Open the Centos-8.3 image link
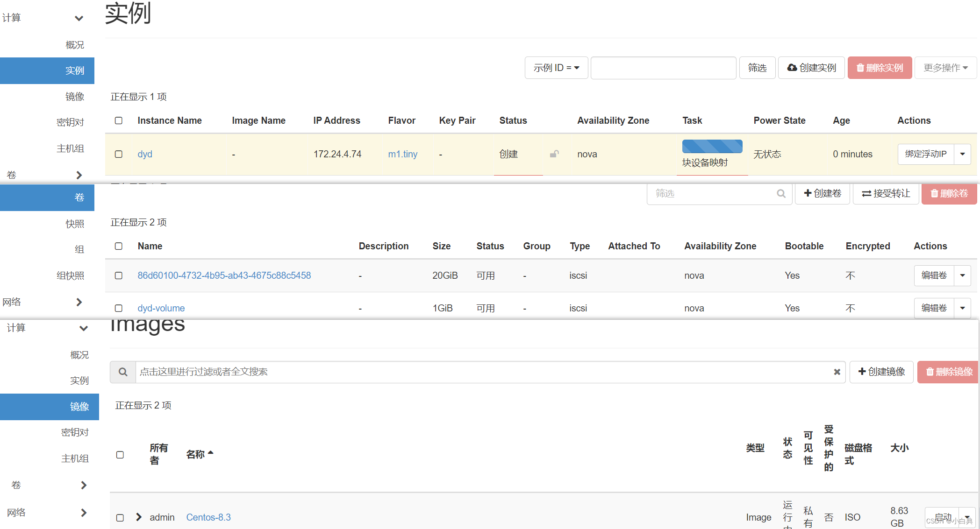This screenshot has height=529, width=980. tap(208, 517)
